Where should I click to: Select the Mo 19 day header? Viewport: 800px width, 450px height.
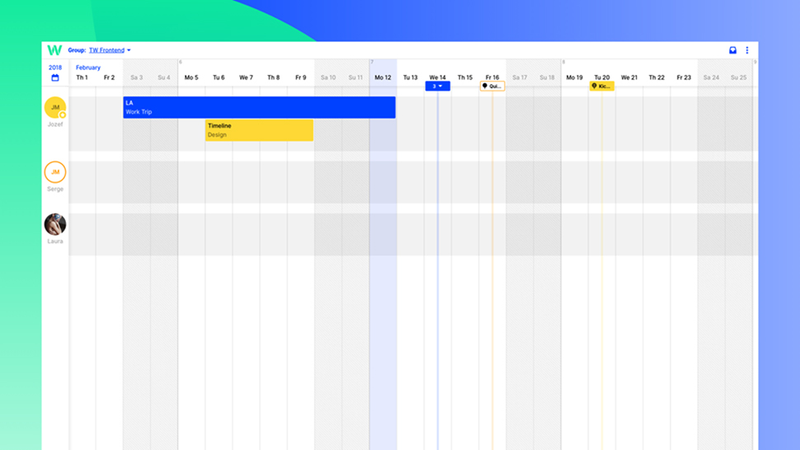pos(574,78)
